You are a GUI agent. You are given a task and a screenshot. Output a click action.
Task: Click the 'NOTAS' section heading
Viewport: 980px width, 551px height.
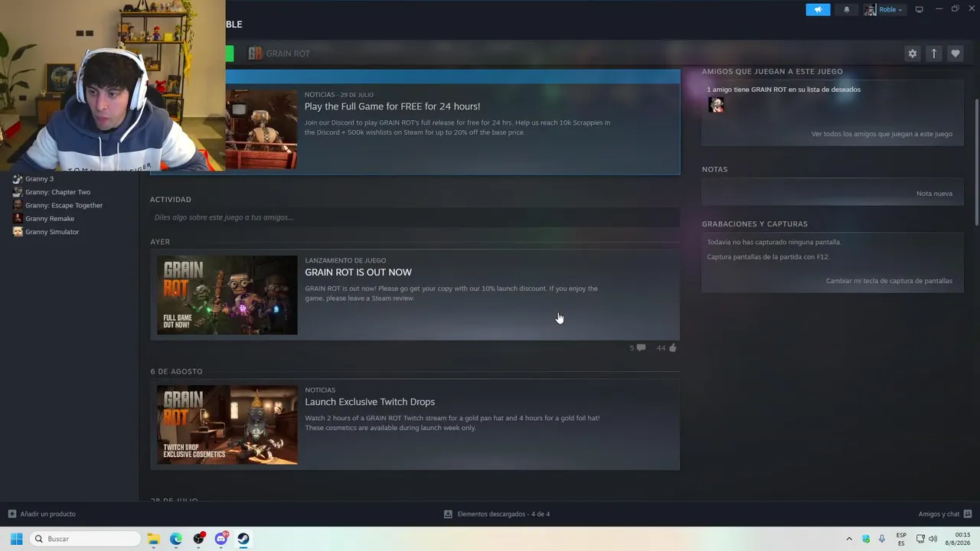[x=714, y=169]
